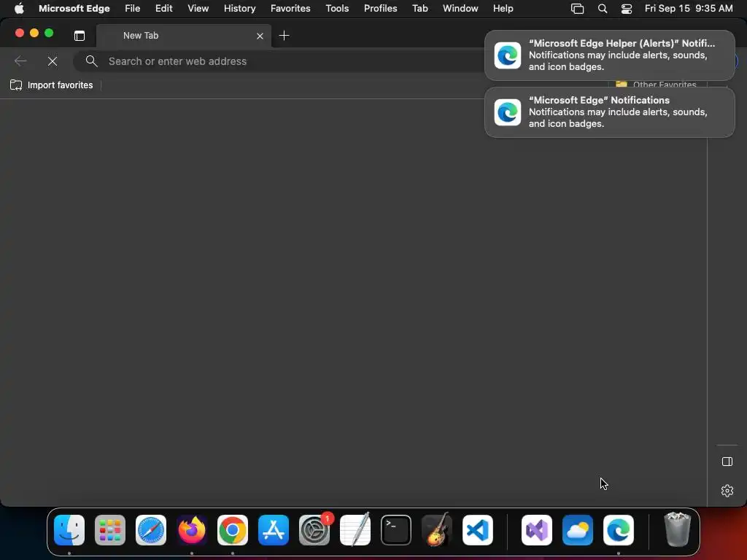747x560 pixels.
Task: Open the History menu
Action: click(x=239, y=9)
